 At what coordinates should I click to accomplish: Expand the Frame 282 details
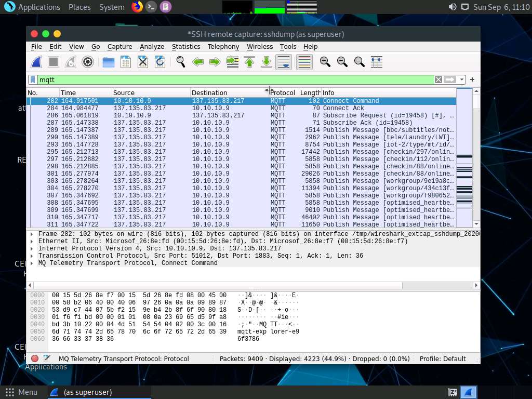coord(32,234)
